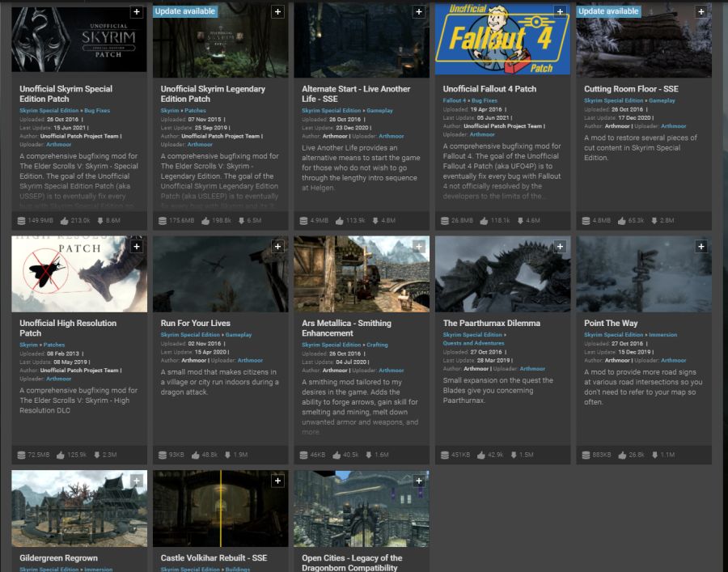Click the Quests and Adventures category link

[x=473, y=343]
